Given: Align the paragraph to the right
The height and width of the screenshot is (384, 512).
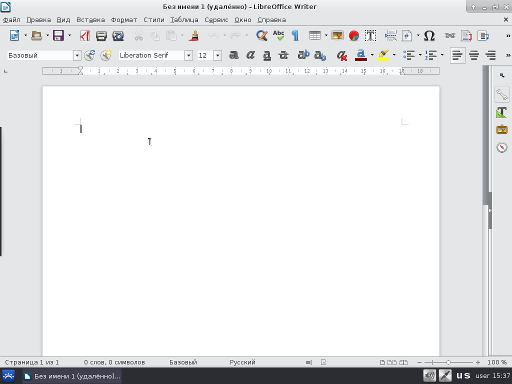Looking at the screenshot, I should coord(490,55).
